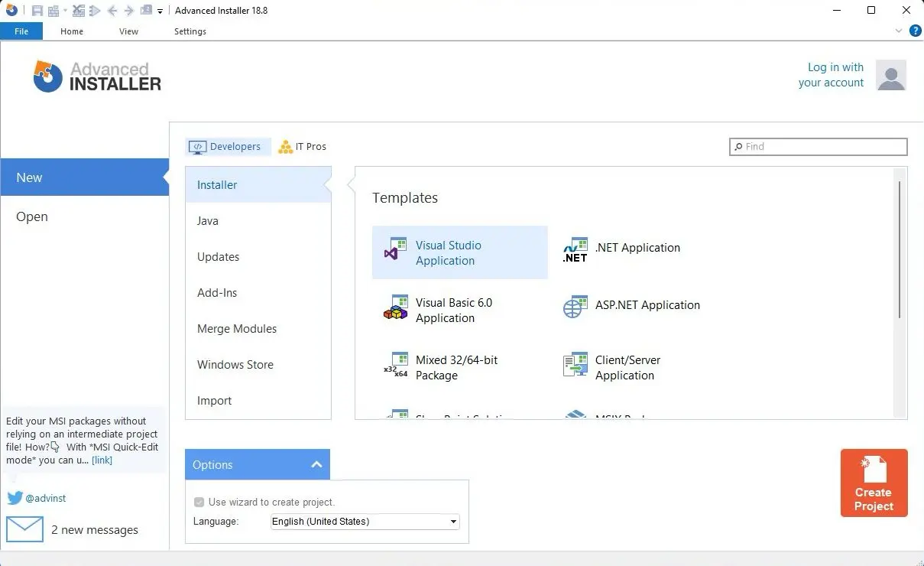This screenshot has height=566, width=924.
Task: Open 2 new messages
Action: pos(95,530)
